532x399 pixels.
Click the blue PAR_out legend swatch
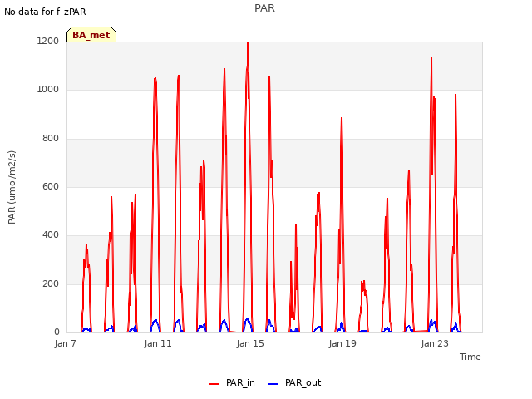(x=273, y=384)
